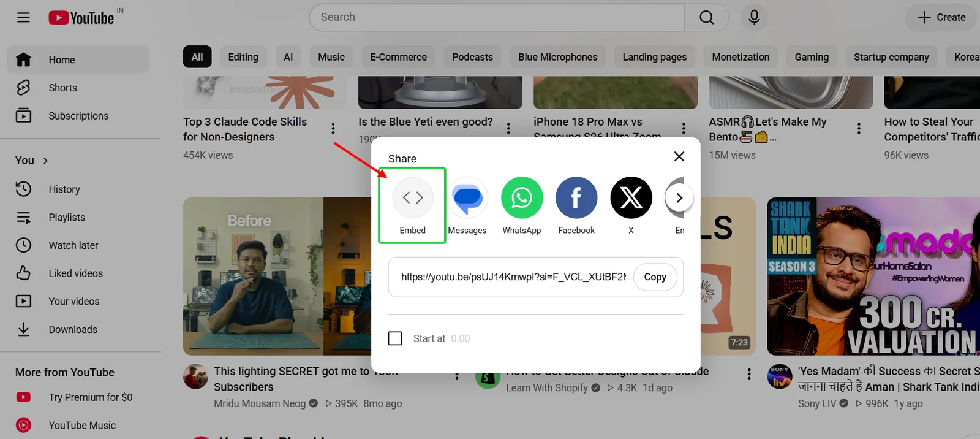
Task: Click Mridu Mousam Neog channel avatar
Action: (x=196, y=376)
